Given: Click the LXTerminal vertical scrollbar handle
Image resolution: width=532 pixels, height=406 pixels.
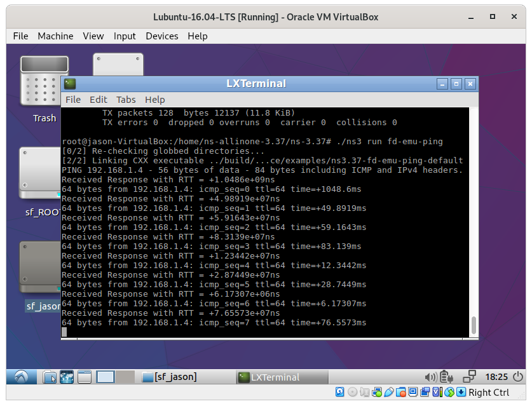Looking at the screenshot, I should tap(474, 325).
